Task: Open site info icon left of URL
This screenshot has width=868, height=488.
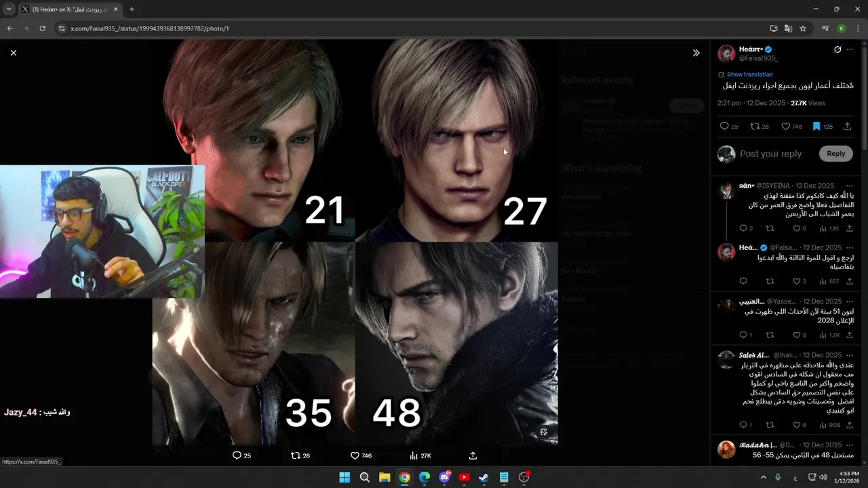Action: (x=62, y=28)
